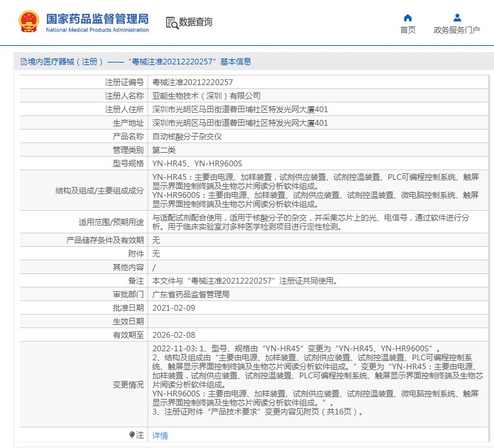Click the 产品名称 label
The height and width of the screenshot is (448, 494).
click(128, 137)
